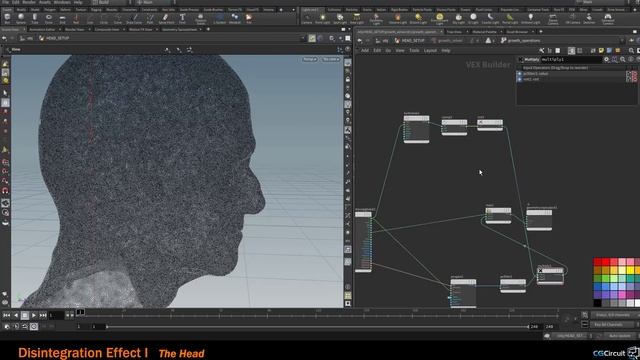Open the Windows menu in main menu bar
Image resolution: width=640 pixels, height=360 pixels.
coord(62,2)
